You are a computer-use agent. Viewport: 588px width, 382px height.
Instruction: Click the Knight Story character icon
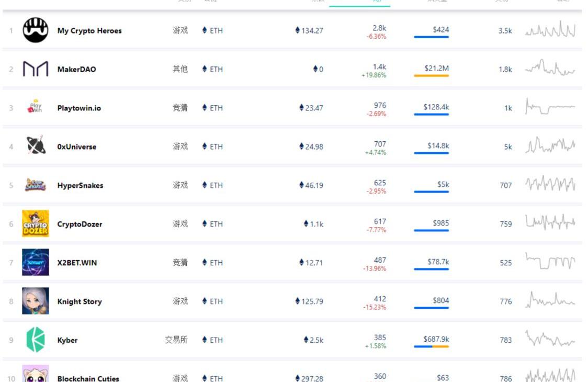tap(36, 301)
